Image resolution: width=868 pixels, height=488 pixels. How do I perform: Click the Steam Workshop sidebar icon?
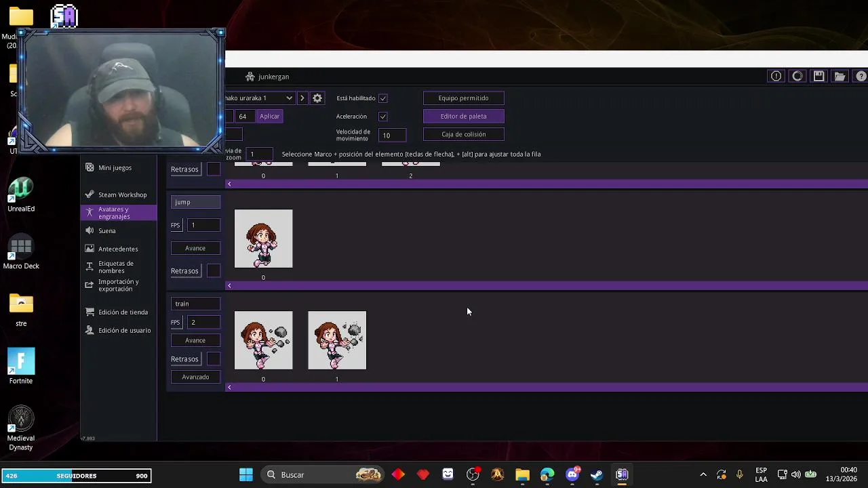[90, 195]
